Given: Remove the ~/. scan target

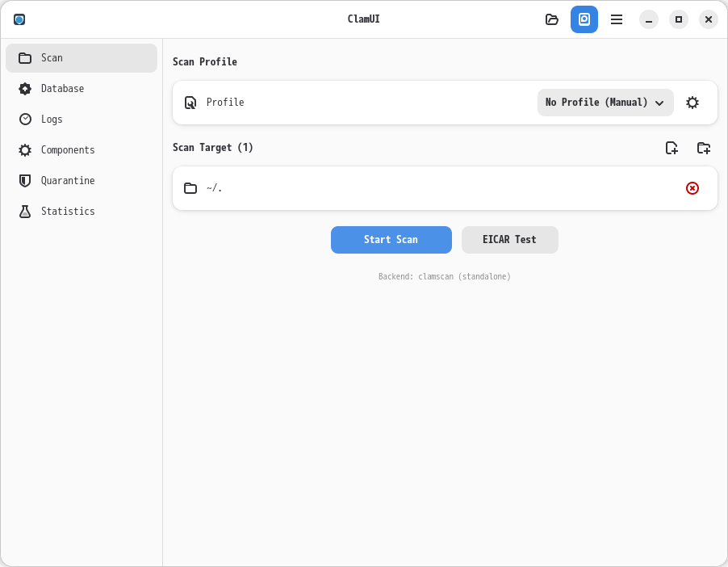Looking at the screenshot, I should 692,188.
